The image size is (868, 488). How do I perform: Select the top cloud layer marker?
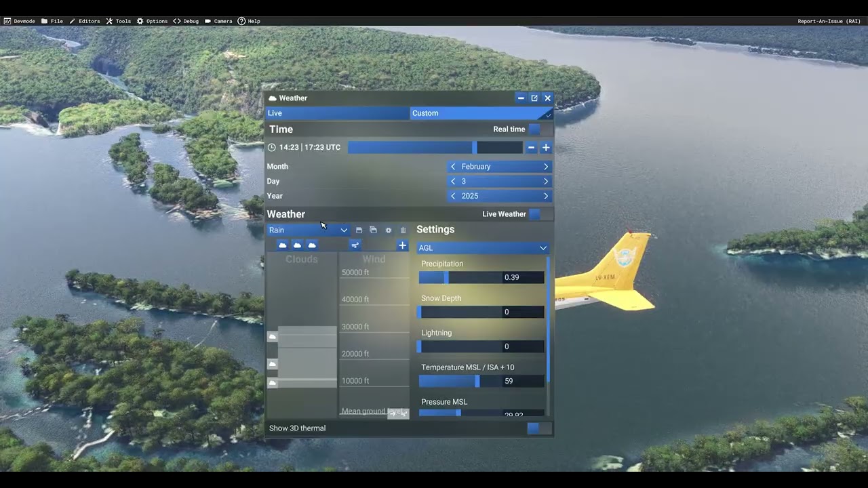coord(272,337)
